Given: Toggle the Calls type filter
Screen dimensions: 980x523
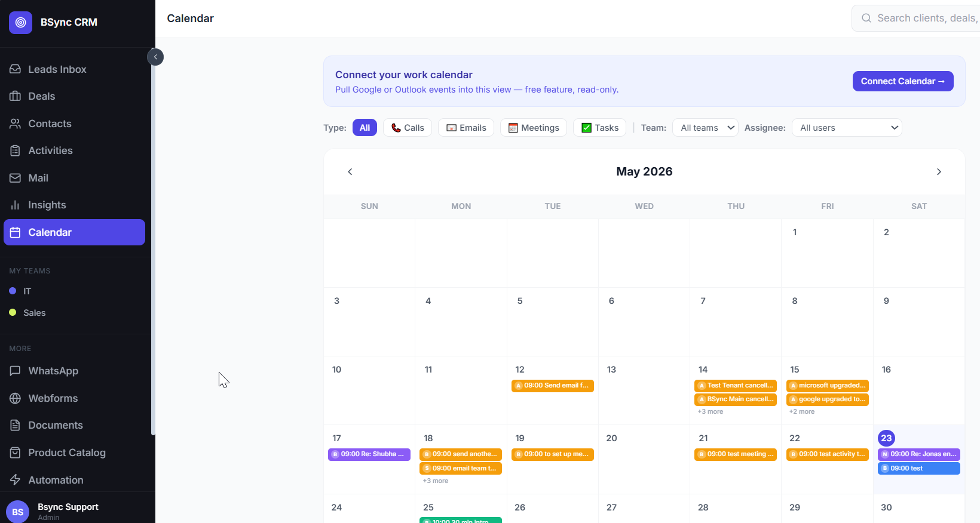Looking at the screenshot, I should [408, 128].
